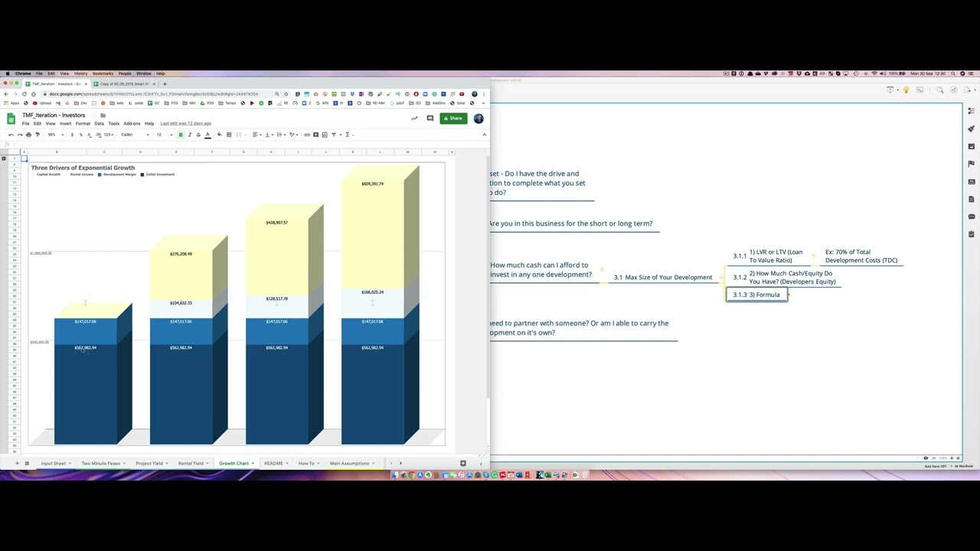Open the font size 12 dropdown
This screenshot has width=980, height=551.
(x=165, y=135)
